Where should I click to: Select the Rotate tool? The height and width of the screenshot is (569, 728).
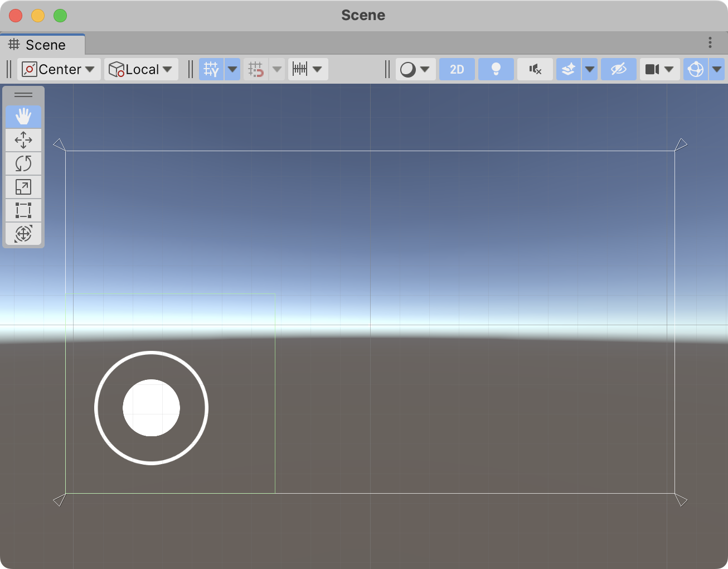pyautogui.click(x=23, y=163)
